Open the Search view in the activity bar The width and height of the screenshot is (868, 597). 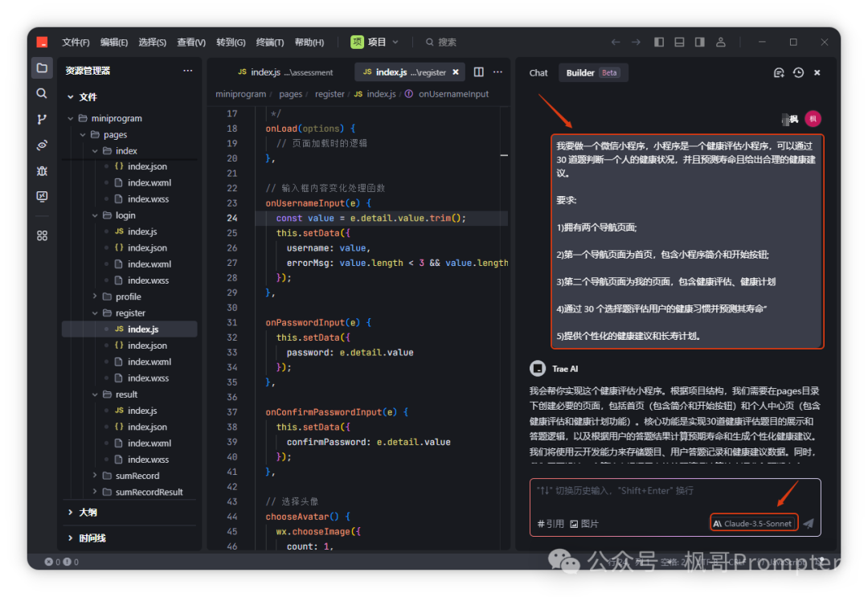[42, 93]
